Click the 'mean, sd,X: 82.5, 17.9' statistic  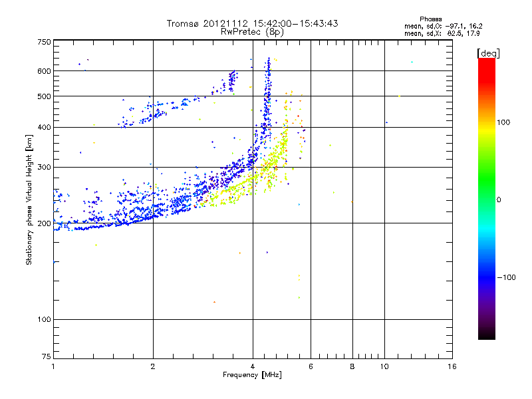click(442, 33)
